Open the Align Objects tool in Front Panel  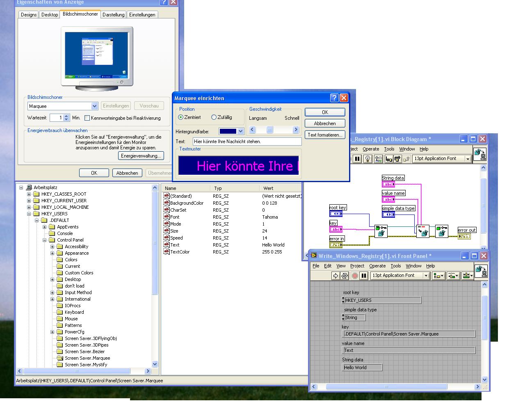438,276
